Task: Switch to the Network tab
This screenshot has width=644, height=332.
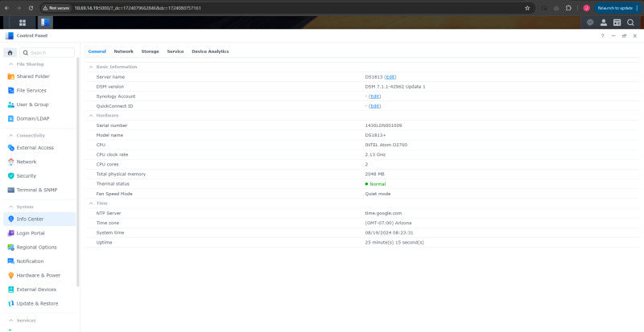Action: 124,51
